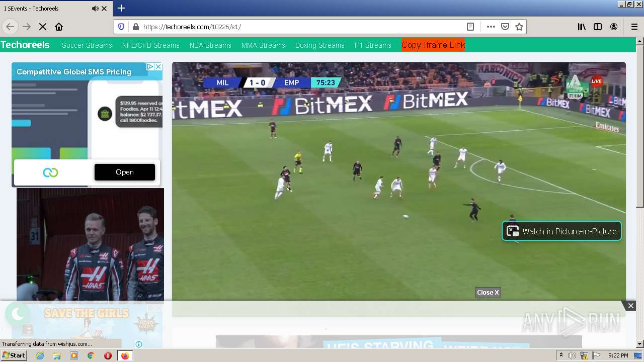644x362 pixels.
Task: Open Boxing Streams menu item
Action: coord(320,45)
